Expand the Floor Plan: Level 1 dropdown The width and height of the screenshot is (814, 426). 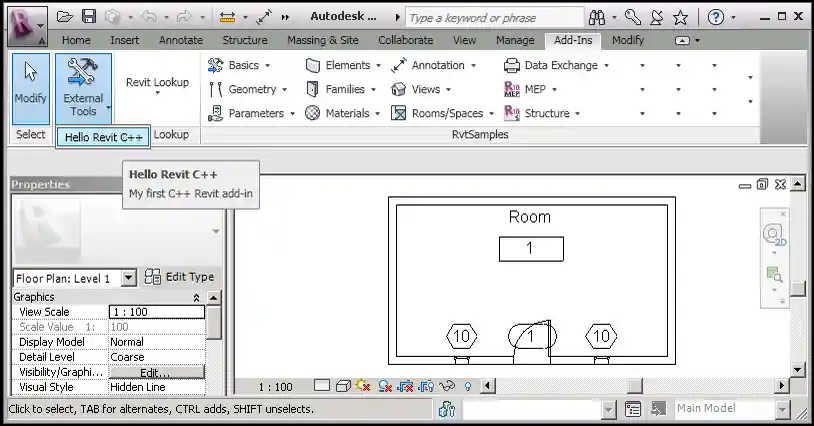(x=128, y=278)
